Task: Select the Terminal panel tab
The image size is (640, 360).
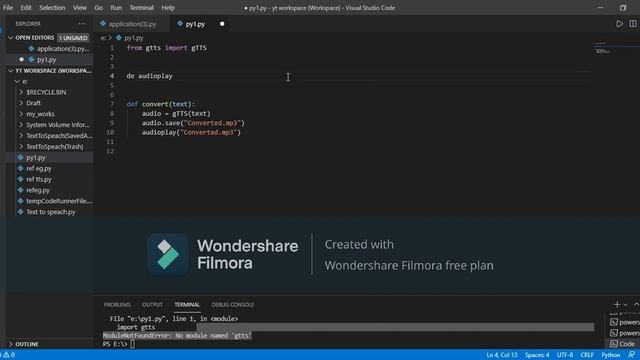Action: click(187, 304)
